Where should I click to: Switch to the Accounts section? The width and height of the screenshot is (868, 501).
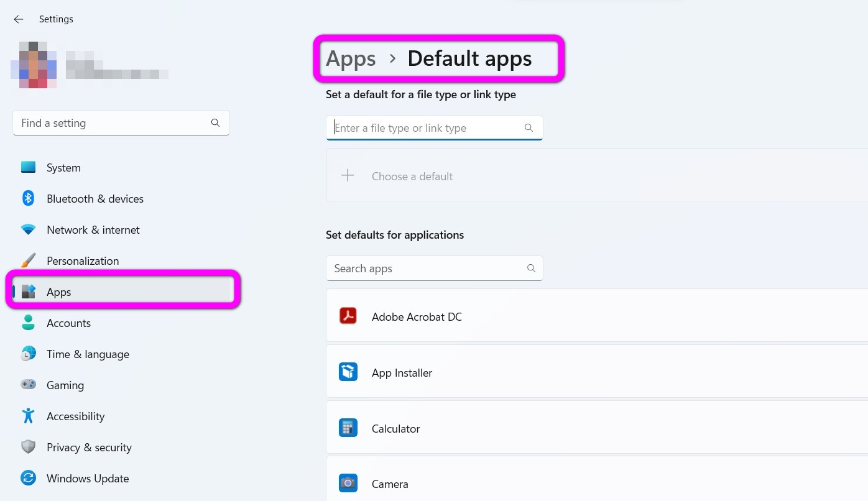[x=68, y=323]
